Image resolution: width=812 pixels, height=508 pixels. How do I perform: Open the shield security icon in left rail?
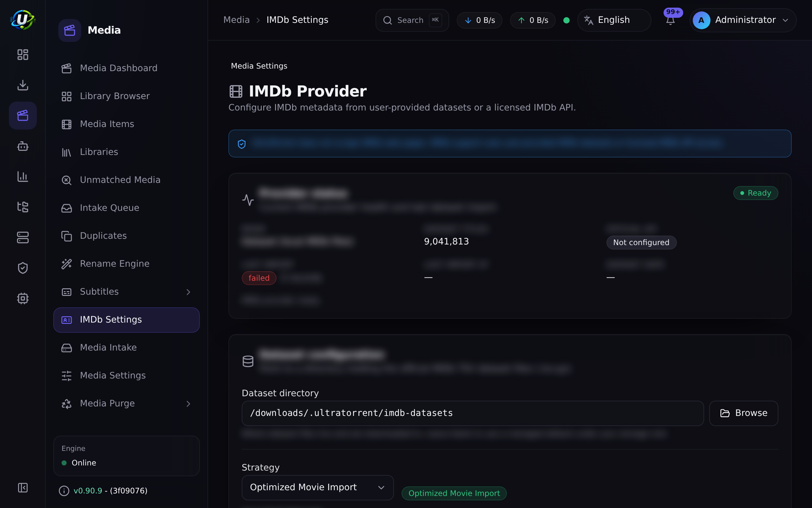point(23,268)
